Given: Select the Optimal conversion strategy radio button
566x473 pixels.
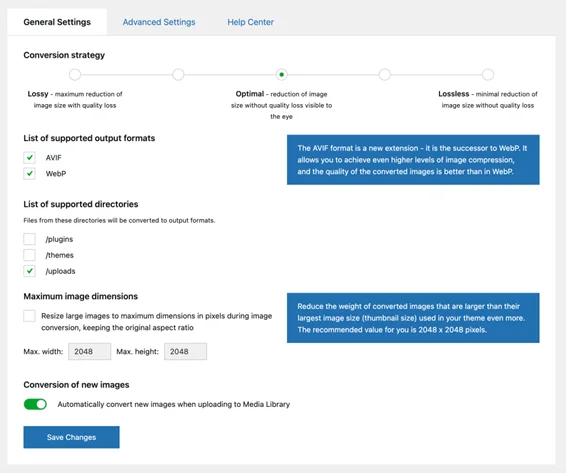Looking at the screenshot, I should coord(282,75).
